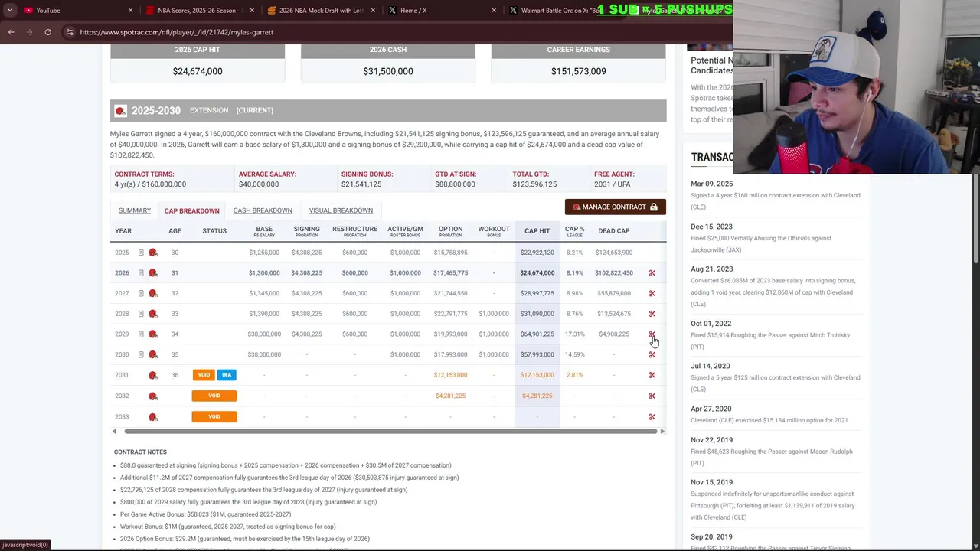The height and width of the screenshot is (551, 980).
Task: Click the scissors cut icon for 2027
Action: click(652, 293)
